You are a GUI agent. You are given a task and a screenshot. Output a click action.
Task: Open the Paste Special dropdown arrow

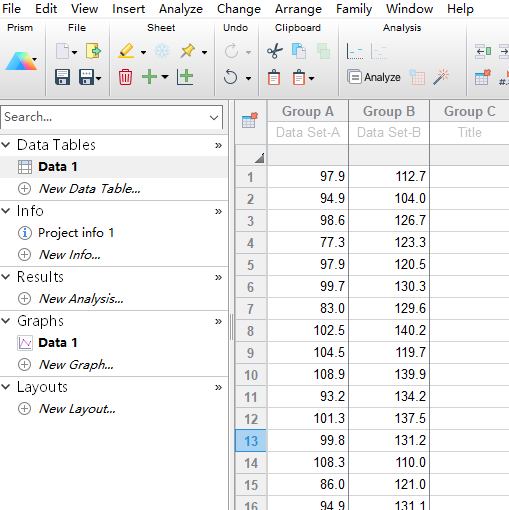point(311,79)
